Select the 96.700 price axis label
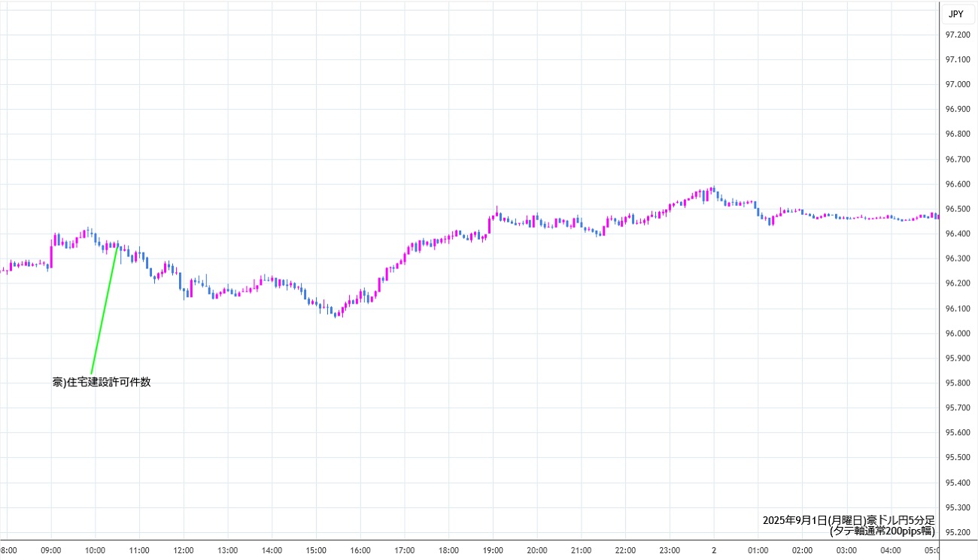The width and height of the screenshot is (978, 560). [957, 159]
